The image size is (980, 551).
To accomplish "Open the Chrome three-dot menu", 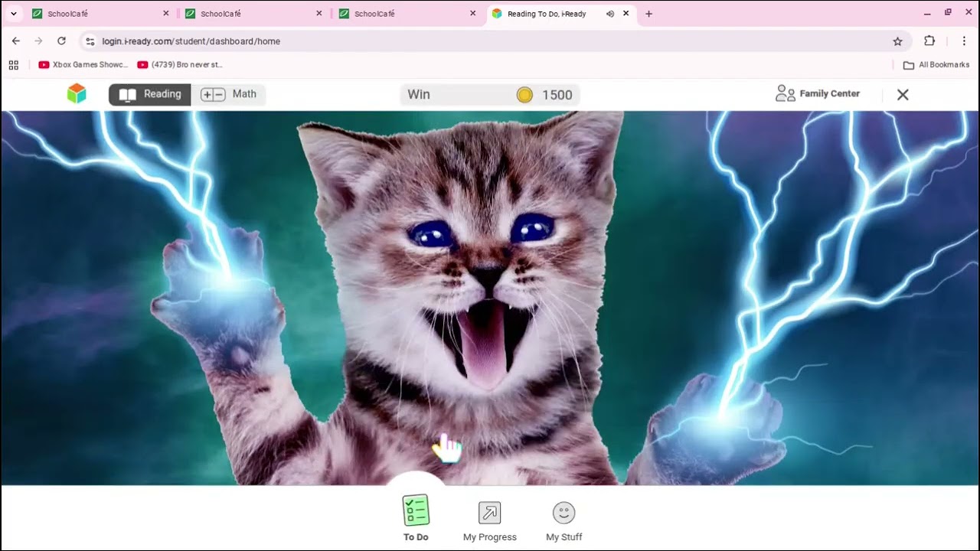I will pyautogui.click(x=964, y=41).
